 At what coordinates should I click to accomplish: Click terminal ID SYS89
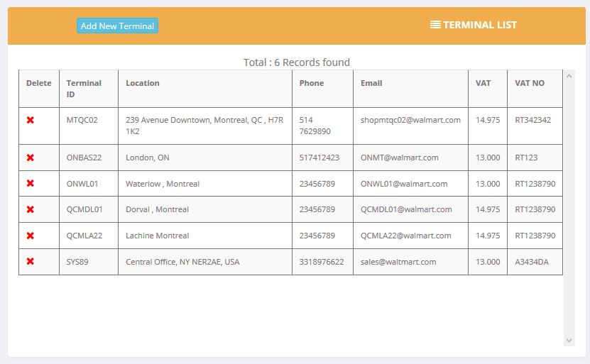pos(77,262)
